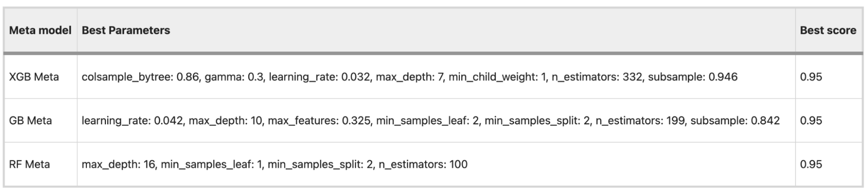Click the Best Parameters column header
The image size is (868, 192).
[126, 30]
